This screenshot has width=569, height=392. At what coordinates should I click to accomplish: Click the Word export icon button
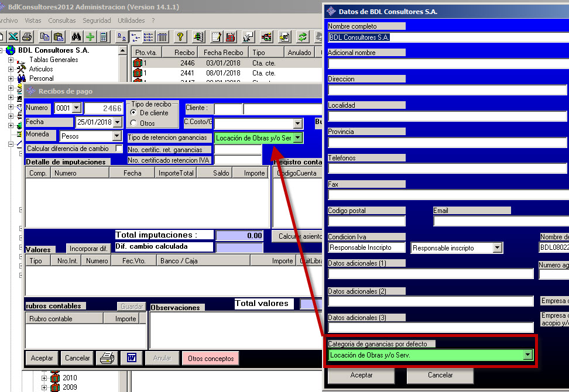[131, 358]
